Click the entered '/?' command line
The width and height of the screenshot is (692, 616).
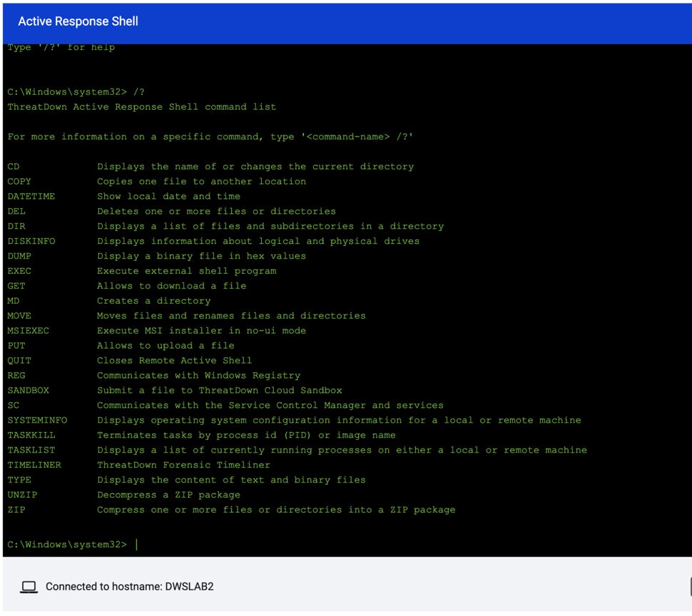tap(76, 92)
